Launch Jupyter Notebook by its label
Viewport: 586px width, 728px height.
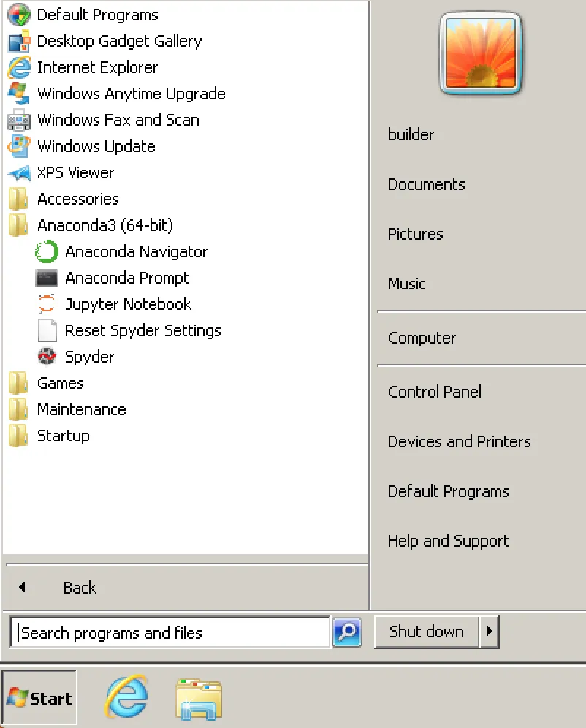pos(128,304)
